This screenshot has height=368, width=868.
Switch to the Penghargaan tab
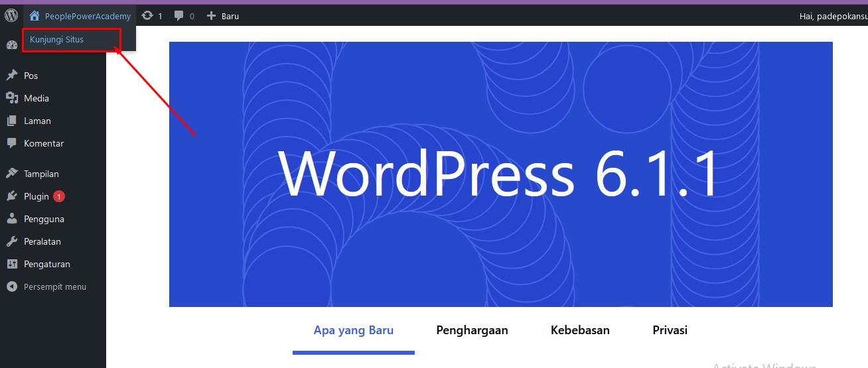[472, 330]
